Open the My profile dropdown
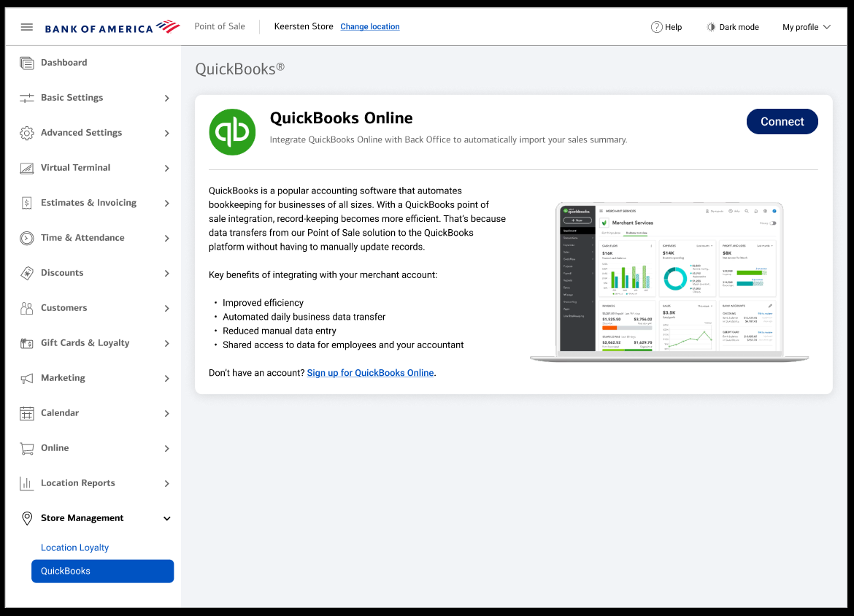The image size is (854, 616). (806, 27)
